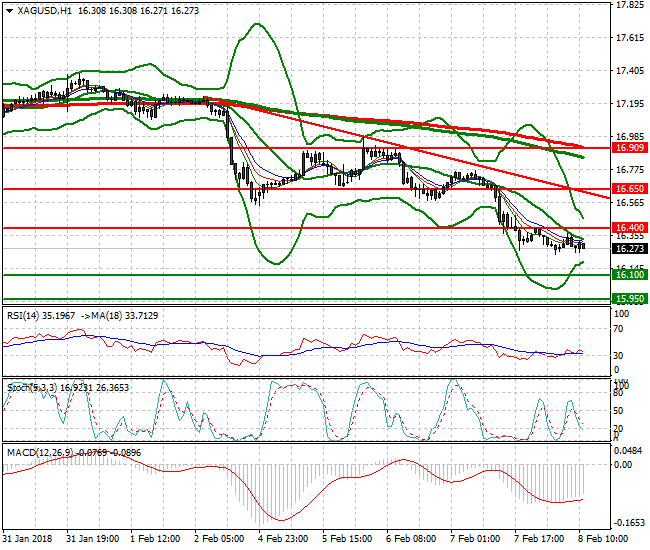Screen dimensions: 650x550
Task: Click the 17.825 value on price axis
Action: tap(628, 5)
